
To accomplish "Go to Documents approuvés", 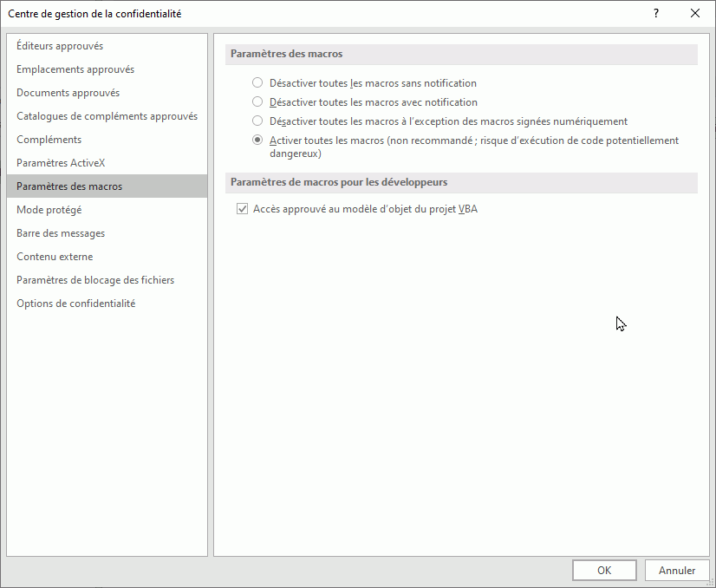I will tap(107, 93).
